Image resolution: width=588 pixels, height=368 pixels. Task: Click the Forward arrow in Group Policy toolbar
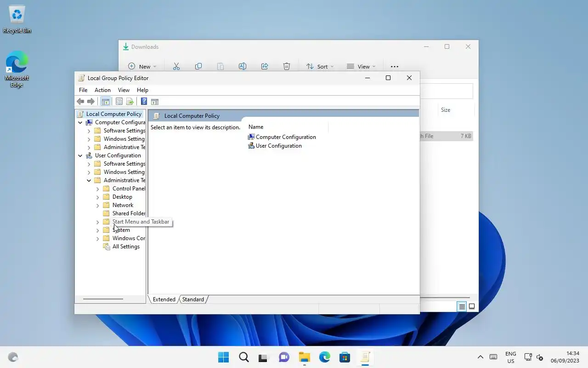click(x=91, y=102)
